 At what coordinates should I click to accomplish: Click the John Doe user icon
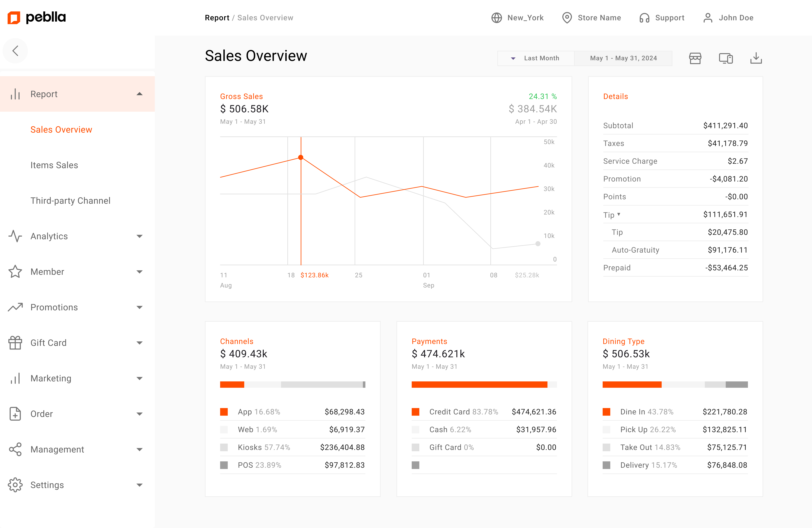(708, 18)
